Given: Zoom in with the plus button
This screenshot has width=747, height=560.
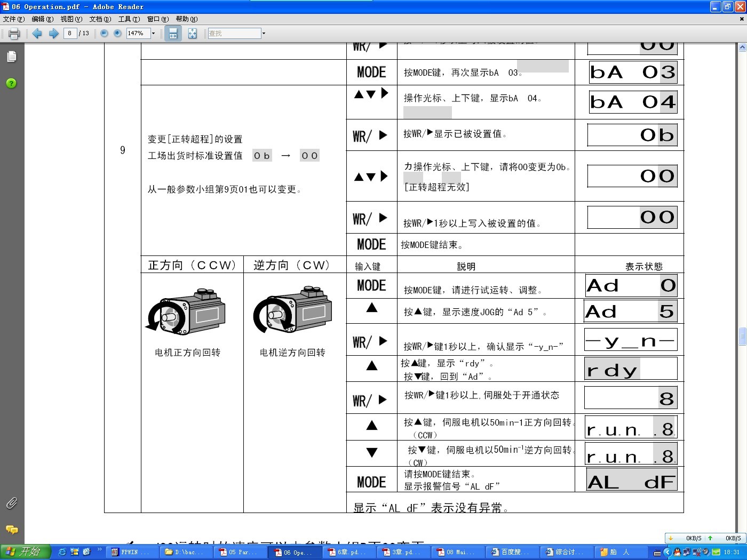Looking at the screenshot, I should click(x=118, y=34).
